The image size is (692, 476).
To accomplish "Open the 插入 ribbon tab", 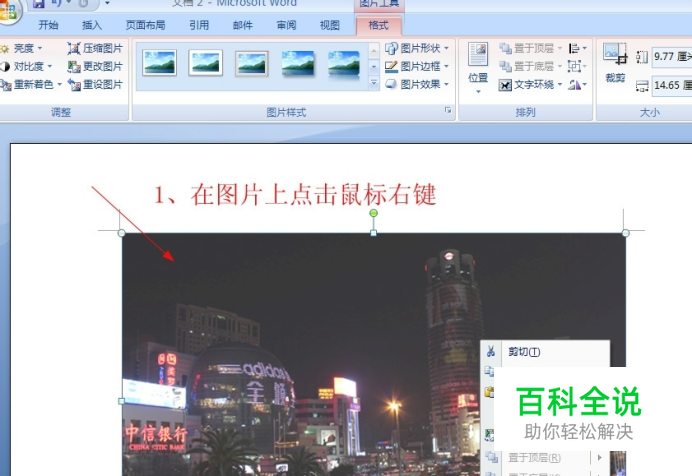I will (92, 25).
